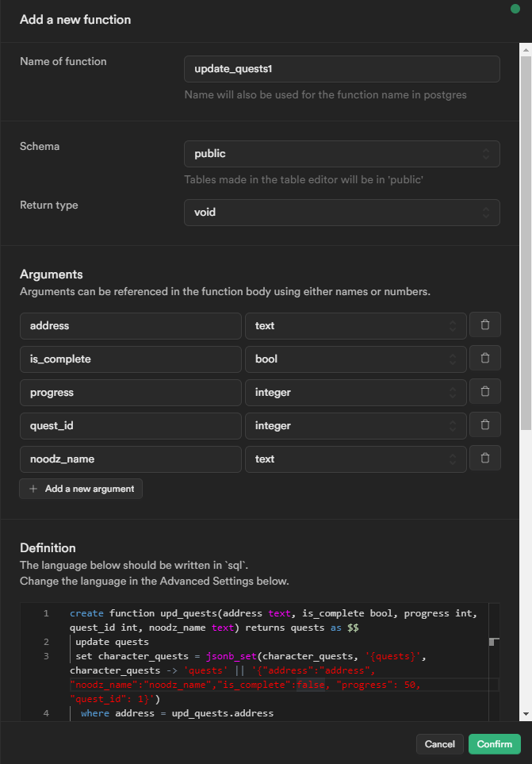Click the Cancel button
532x764 pixels.
coord(439,744)
